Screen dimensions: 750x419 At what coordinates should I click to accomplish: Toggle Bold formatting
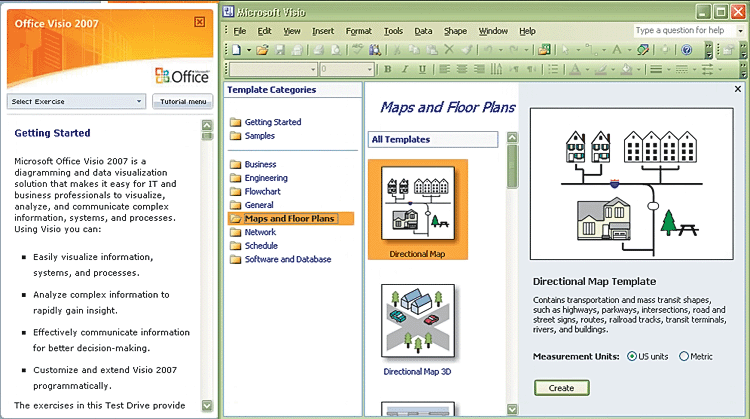click(388, 69)
